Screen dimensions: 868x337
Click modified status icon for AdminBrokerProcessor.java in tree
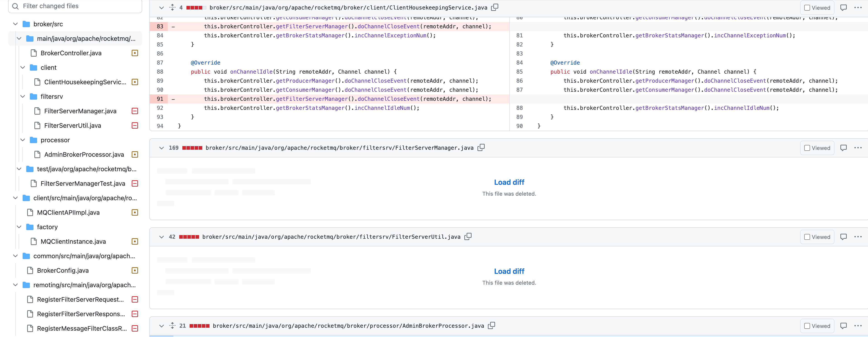coord(135,154)
